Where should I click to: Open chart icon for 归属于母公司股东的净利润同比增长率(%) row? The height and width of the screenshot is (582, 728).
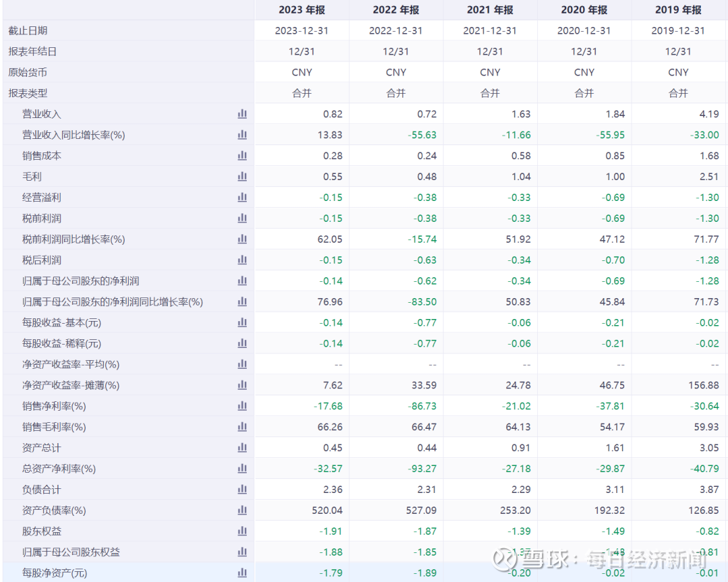pos(243,302)
